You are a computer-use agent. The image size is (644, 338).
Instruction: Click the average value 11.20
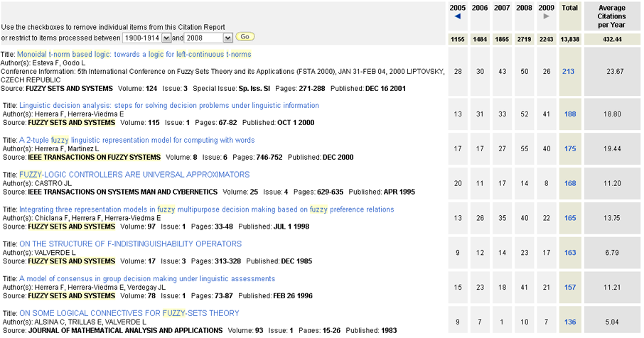tap(612, 183)
